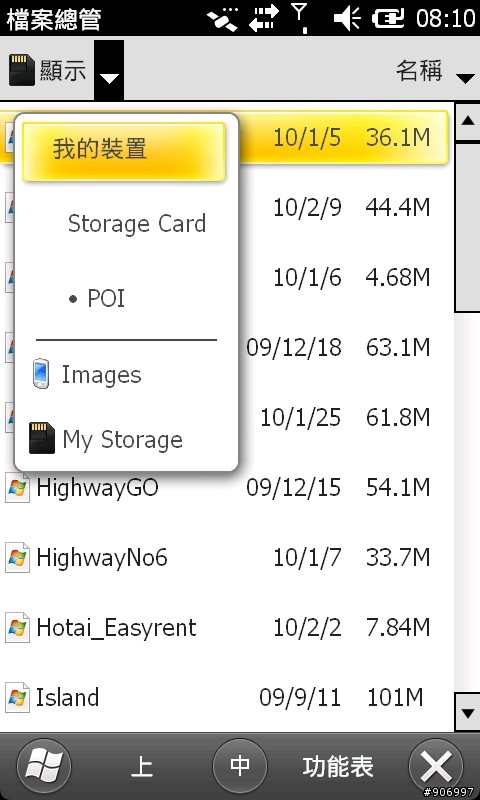
Task: Tap the Windows Start logo button
Action: click(x=44, y=766)
